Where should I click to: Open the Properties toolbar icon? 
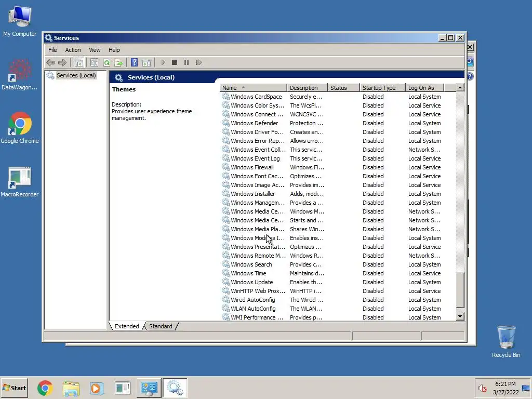[95, 62]
